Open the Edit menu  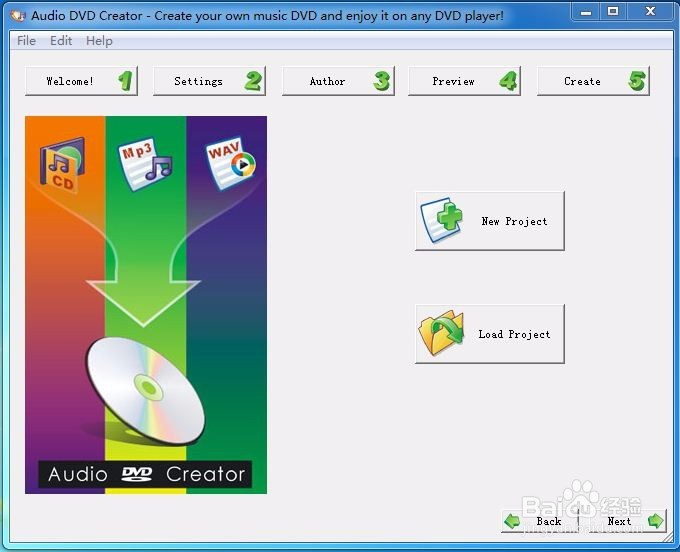61,41
